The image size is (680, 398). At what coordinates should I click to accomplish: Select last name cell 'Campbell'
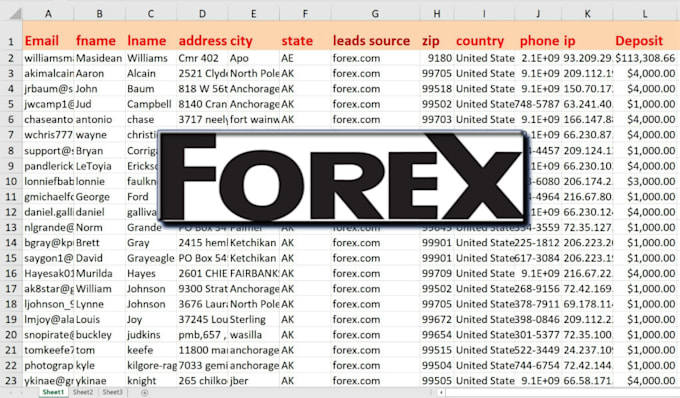pos(150,104)
